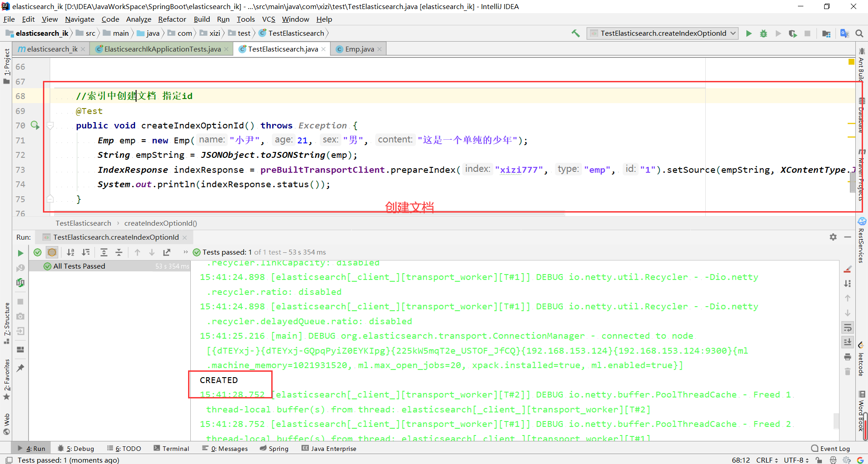
Task: Switch to ElasticsearchIkApplicationTests.java tab
Action: [162, 49]
